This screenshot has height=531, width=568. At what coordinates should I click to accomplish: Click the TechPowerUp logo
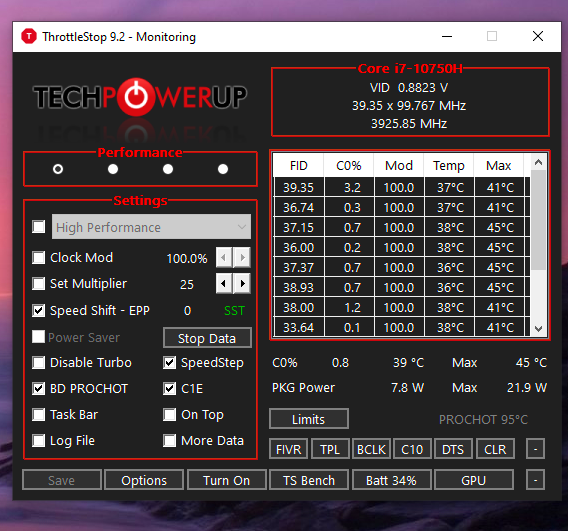tap(140, 97)
